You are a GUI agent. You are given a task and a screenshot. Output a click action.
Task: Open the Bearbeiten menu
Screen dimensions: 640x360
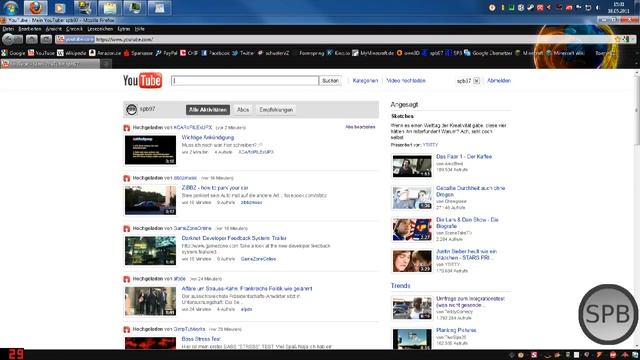pyautogui.click(x=29, y=29)
